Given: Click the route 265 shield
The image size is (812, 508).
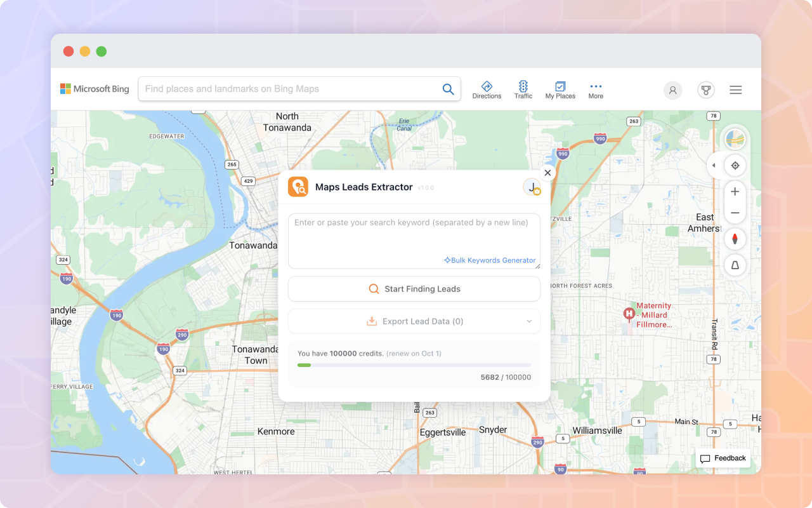Looking at the screenshot, I should (x=232, y=164).
